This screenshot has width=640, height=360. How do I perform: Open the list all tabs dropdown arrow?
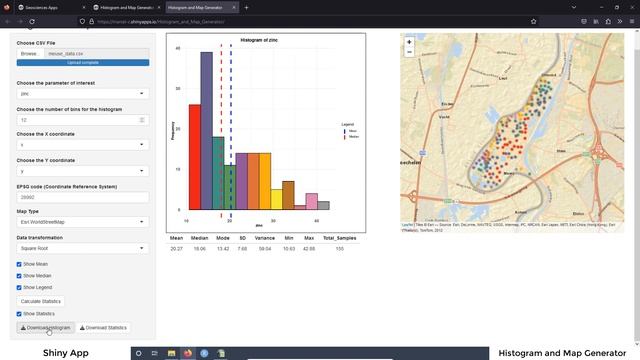point(573,7)
